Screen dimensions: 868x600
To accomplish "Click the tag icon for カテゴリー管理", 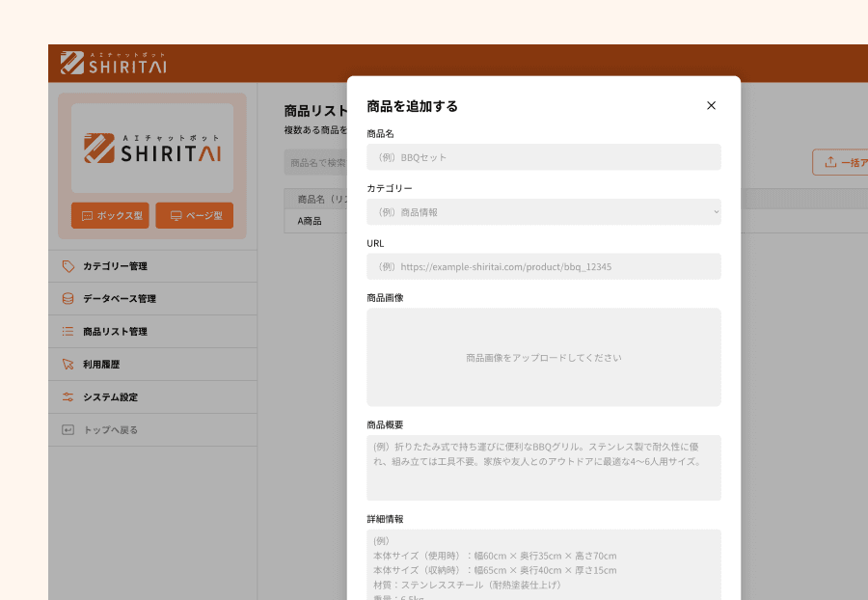I will (x=68, y=266).
